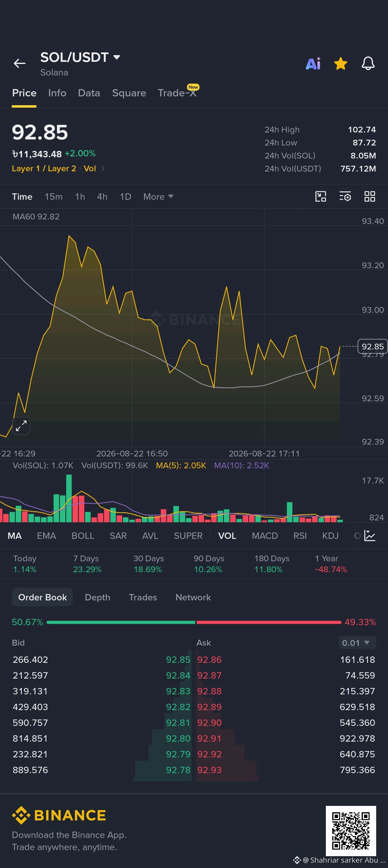Select the 15m chart interval
The height and width of the screenshot is (868, 388).
click(54, 196)
